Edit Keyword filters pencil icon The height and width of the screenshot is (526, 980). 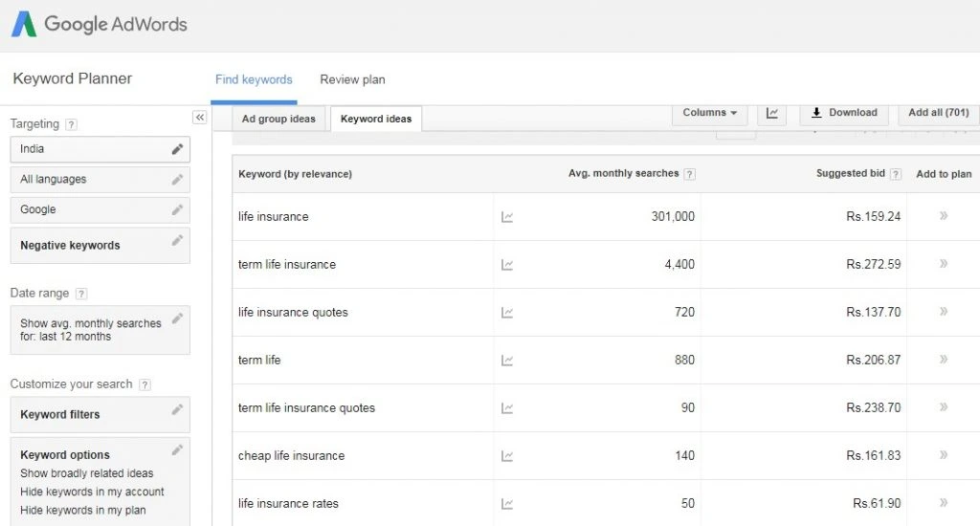177,410
